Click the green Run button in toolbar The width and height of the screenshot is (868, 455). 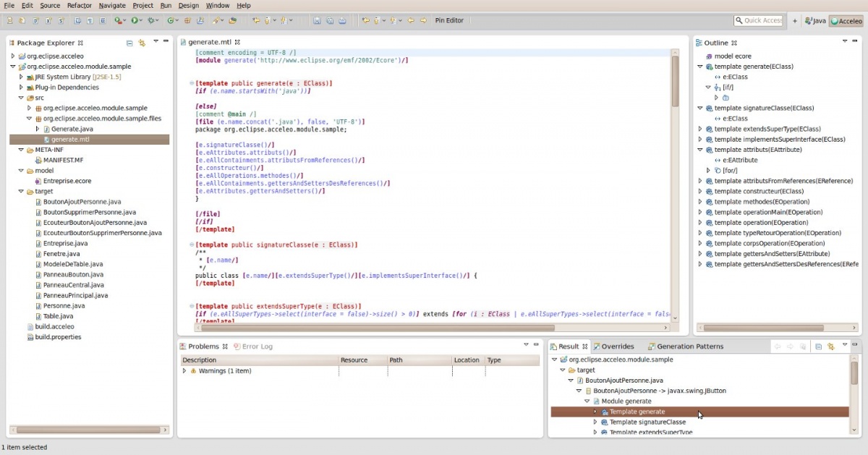(x=135, y=21)
